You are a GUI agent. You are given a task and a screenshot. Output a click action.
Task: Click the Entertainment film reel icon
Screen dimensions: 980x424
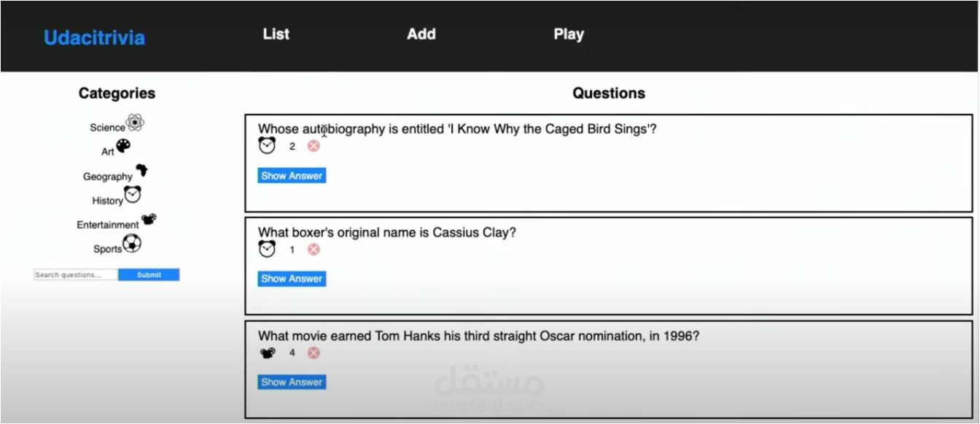point(147,220)
